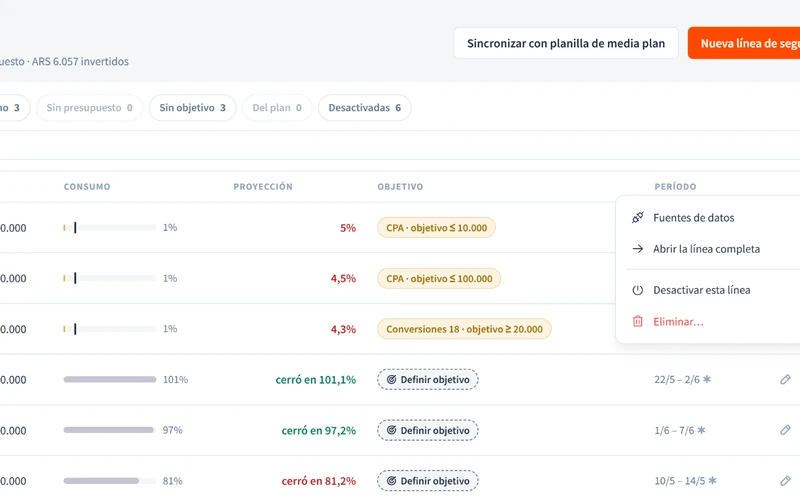Sort by the CONSUMO column header

click(87, 187)
